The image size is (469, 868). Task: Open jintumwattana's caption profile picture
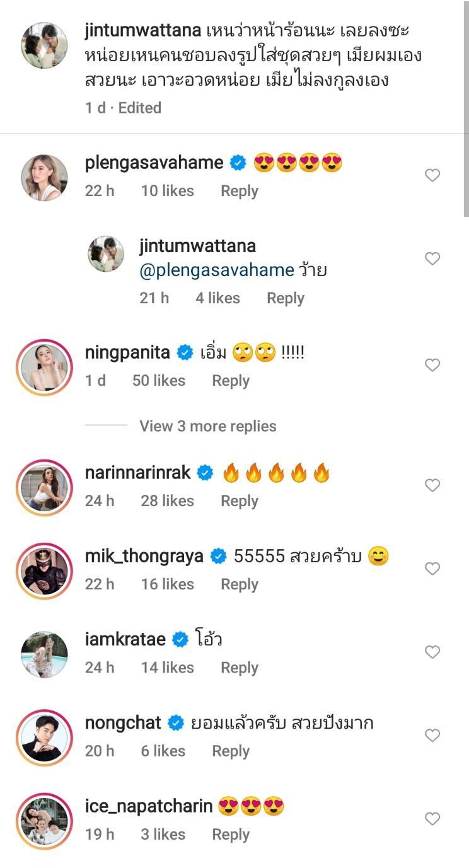(44, 45)
